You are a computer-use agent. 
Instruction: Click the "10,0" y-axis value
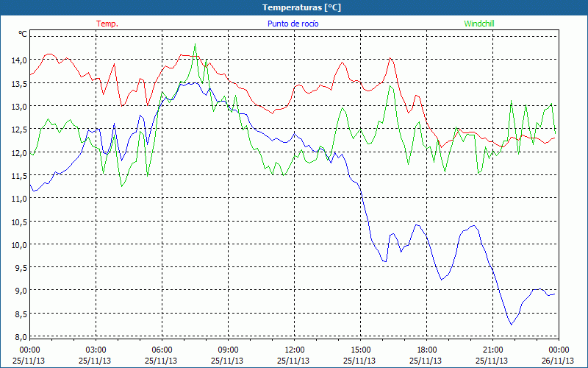19,245
